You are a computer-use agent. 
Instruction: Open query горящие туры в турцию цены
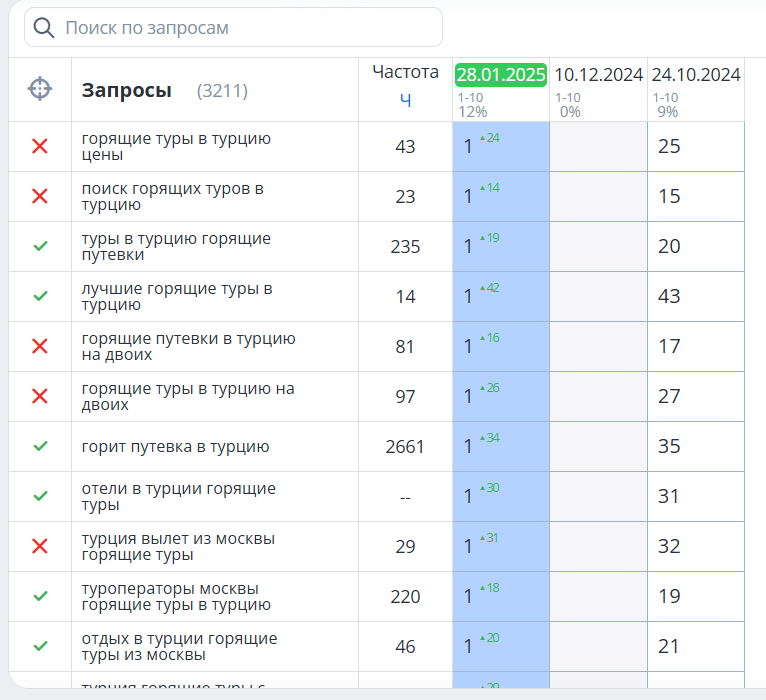pos(176,147)
